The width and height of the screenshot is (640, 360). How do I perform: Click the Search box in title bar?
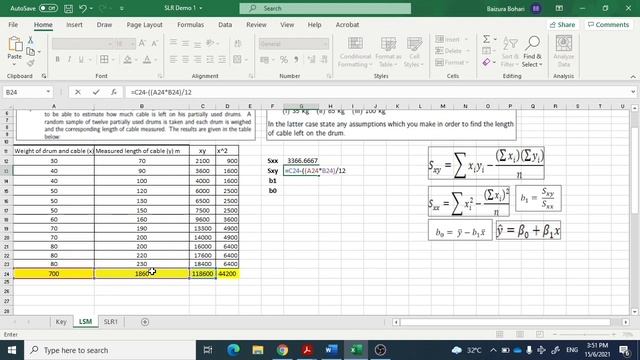pyautogui.click(x=325, y=8)
